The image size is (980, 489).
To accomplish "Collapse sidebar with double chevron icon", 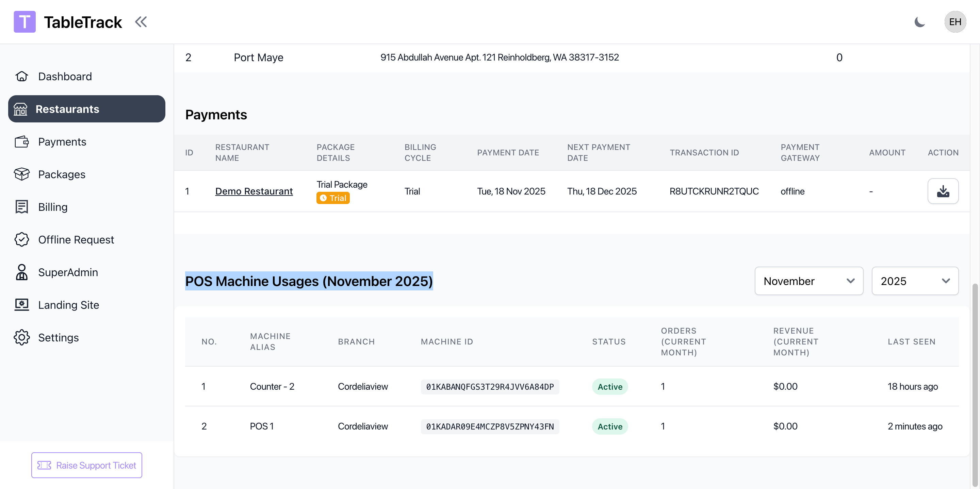I will pyautogui.click(x=141, y=22).
